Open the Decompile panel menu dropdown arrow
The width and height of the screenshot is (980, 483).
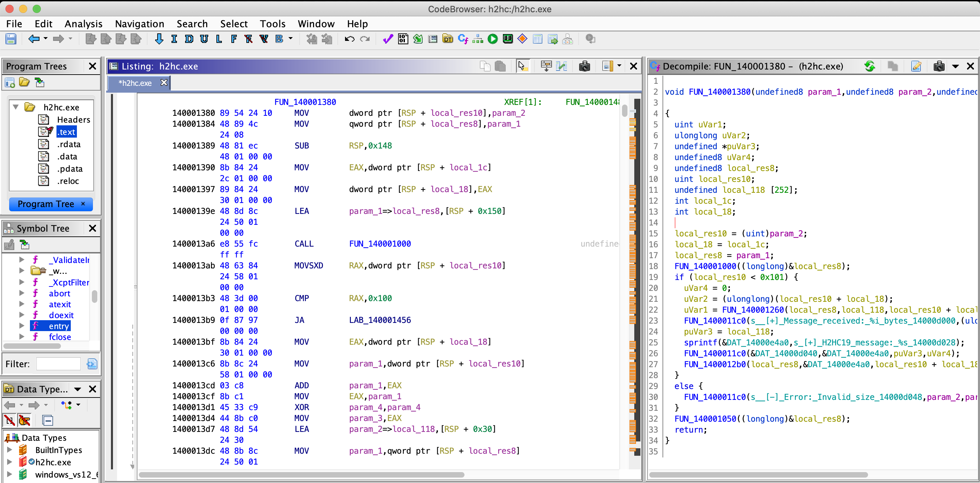click(x=955, y=66)
